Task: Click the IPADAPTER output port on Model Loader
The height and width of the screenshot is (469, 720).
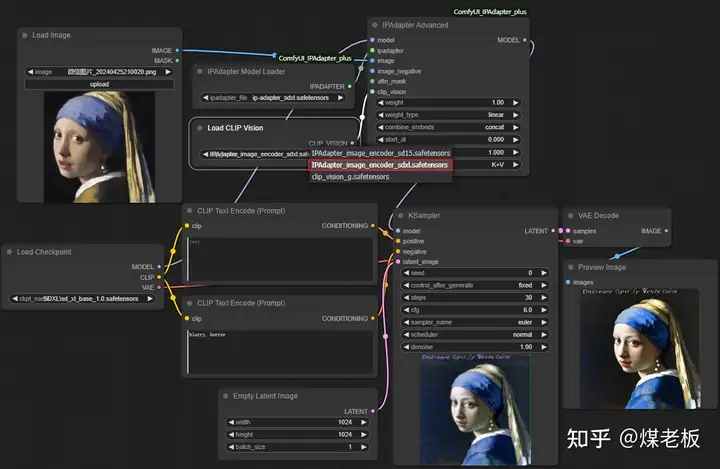Action: tap(350, 86)
